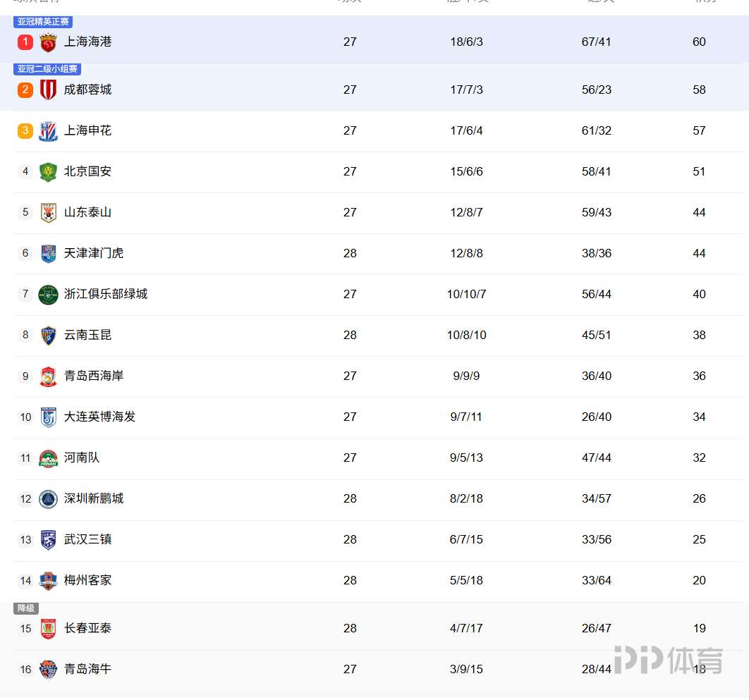Click the 亚冠精英正赛 qualification tag
Viewport: 749px width, 700px height.
(x=43, y=22)
